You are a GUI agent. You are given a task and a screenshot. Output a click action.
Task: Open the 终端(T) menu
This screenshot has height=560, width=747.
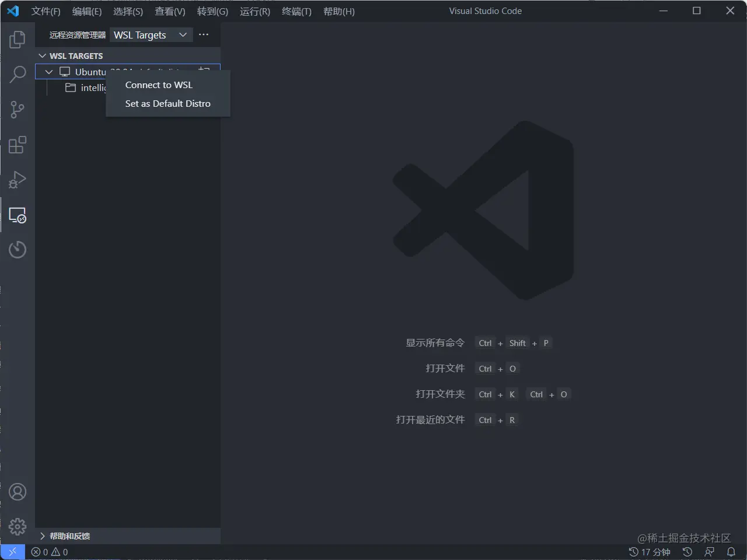[x=296, y=11]
